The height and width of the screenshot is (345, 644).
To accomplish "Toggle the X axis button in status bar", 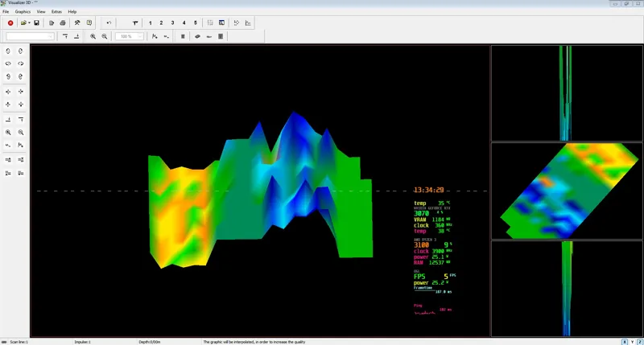I will [x=625, y=342].
